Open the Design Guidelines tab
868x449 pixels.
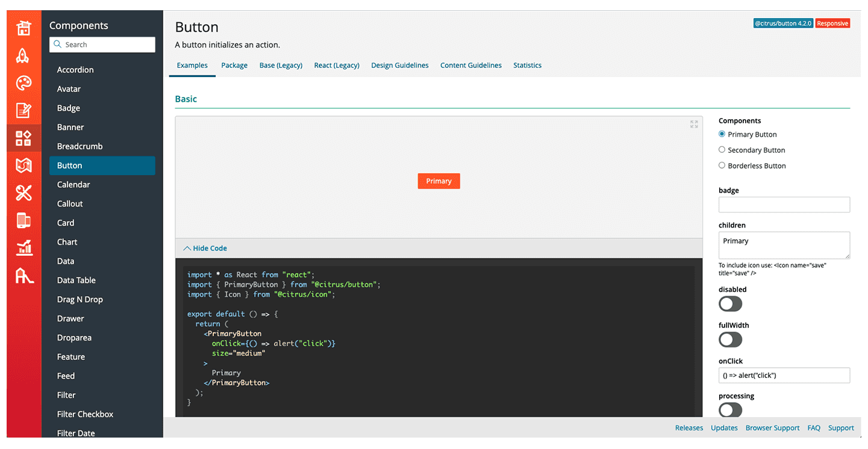(x=400, y=65)
